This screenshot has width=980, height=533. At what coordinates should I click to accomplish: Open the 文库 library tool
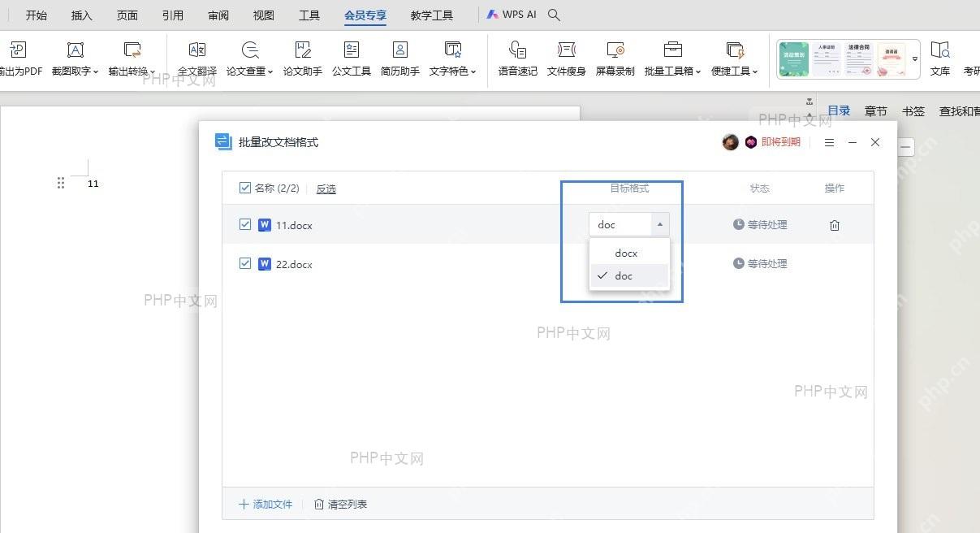coord(940,58)
